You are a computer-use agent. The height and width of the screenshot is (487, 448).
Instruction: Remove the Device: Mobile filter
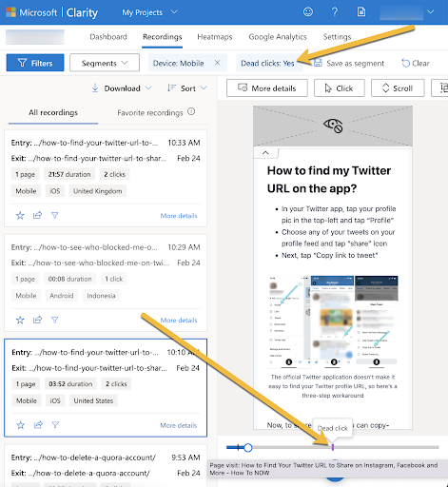click(x=217, y=63)
